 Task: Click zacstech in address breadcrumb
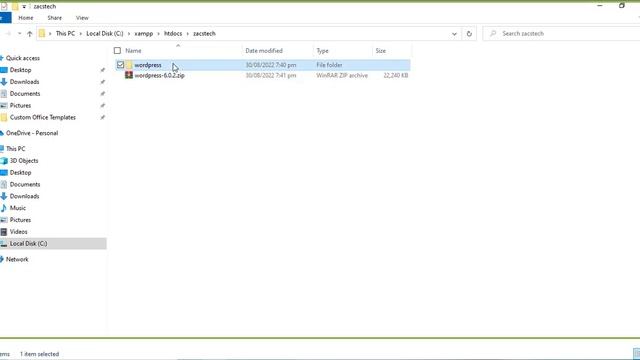coord(204,33)
